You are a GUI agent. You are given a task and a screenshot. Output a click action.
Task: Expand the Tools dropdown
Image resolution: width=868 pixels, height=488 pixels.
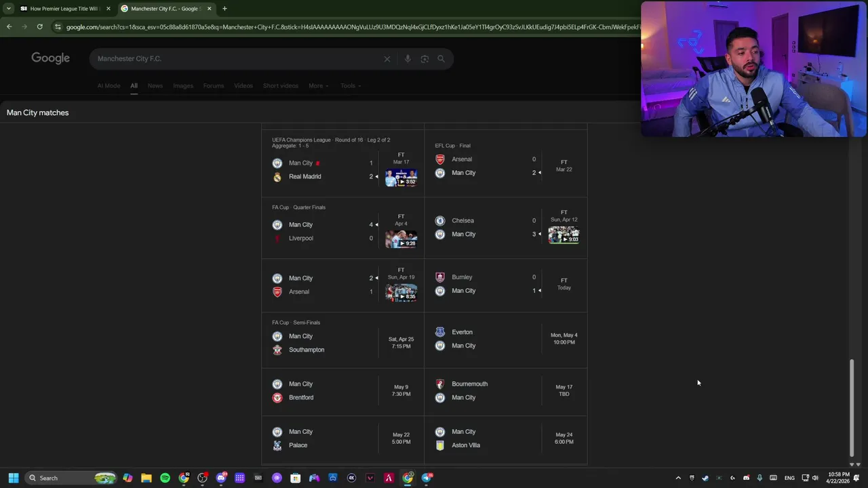[351, 85]
